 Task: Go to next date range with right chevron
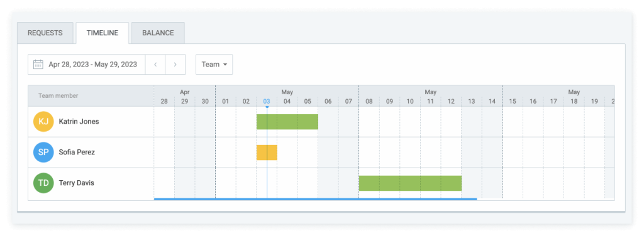click(175, 64)
